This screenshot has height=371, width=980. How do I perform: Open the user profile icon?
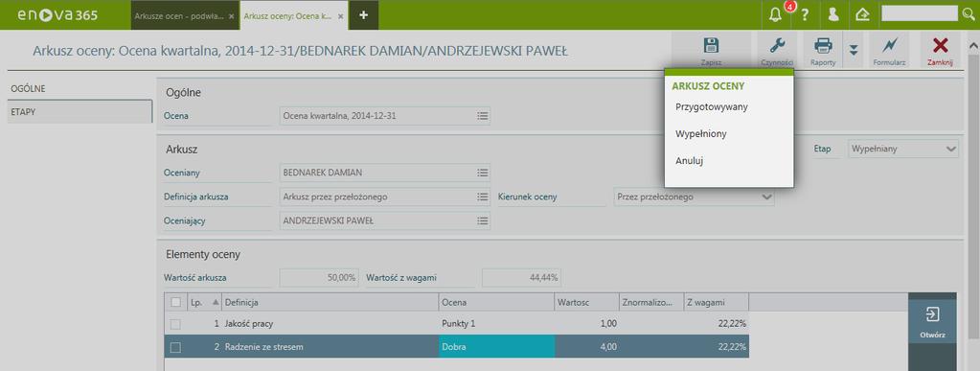[x=833, y=15]
